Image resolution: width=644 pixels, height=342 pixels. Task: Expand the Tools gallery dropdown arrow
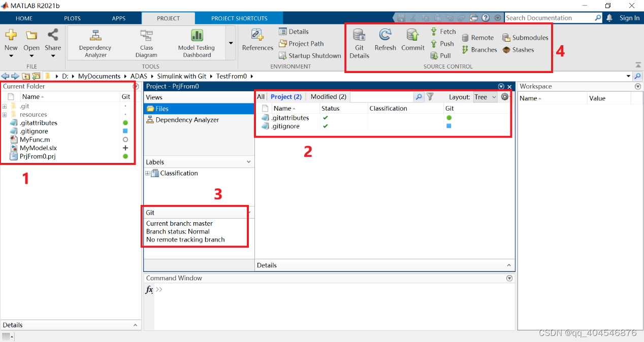(x=231, y=44)
